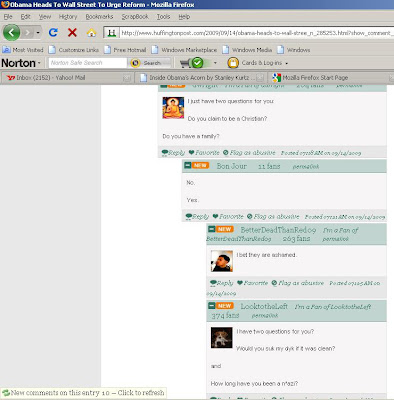
Task: Click the '11 fans' count beside Bon Jour
Action: click(x=269, y=166)
